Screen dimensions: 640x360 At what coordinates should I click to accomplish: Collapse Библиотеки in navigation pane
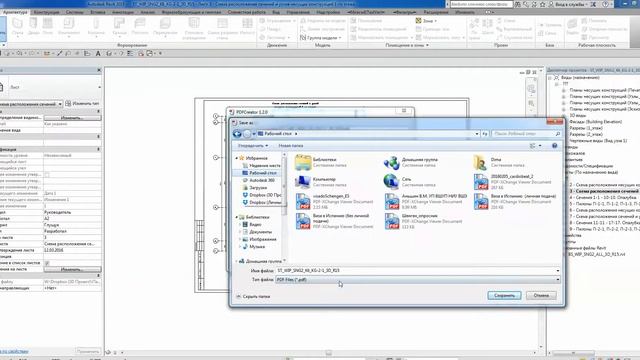click(x=237, y=217)
